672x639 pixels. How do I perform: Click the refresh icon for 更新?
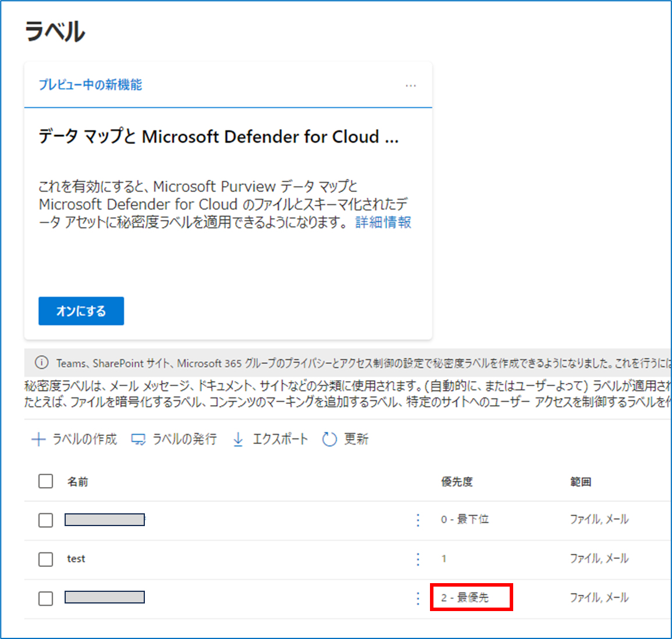point(329,439)
